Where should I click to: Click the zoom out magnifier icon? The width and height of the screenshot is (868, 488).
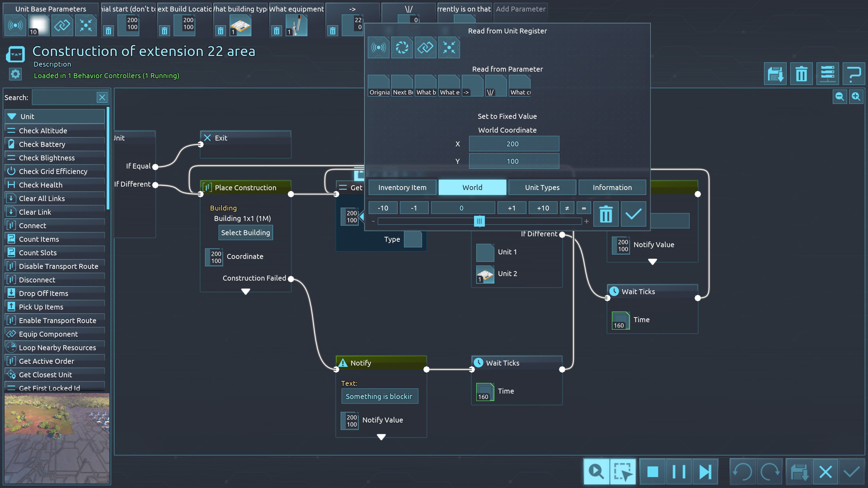click(839, 97)
